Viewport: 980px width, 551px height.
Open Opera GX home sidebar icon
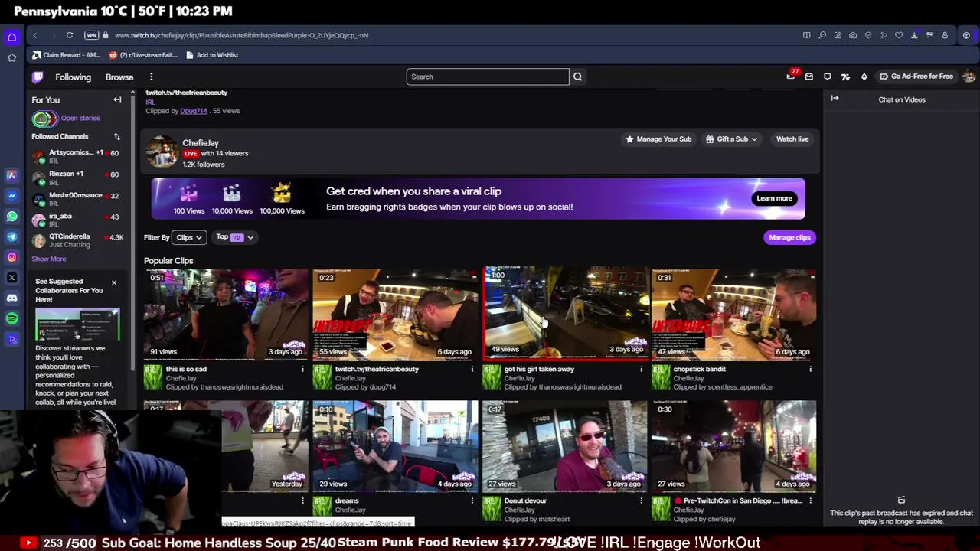tap(11, 37)
